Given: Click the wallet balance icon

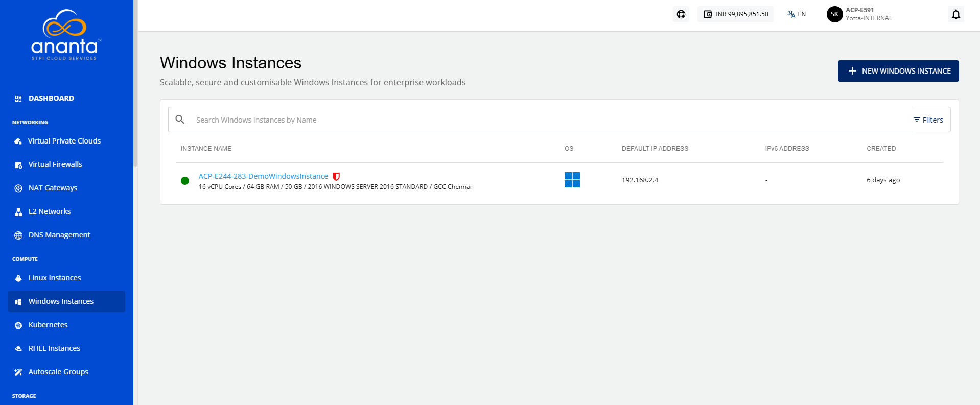Looking at the screenshot, I should [x=708, y=14].
